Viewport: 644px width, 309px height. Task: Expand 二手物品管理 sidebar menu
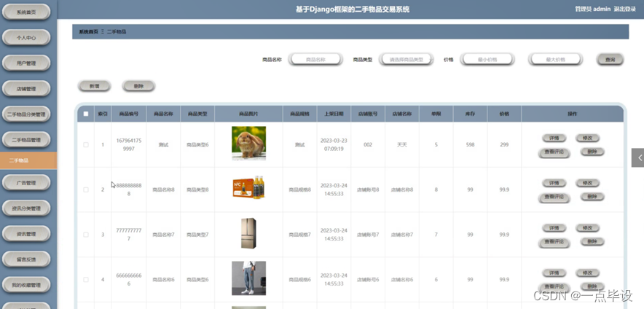pyautogui.click(x=26, y=140)
